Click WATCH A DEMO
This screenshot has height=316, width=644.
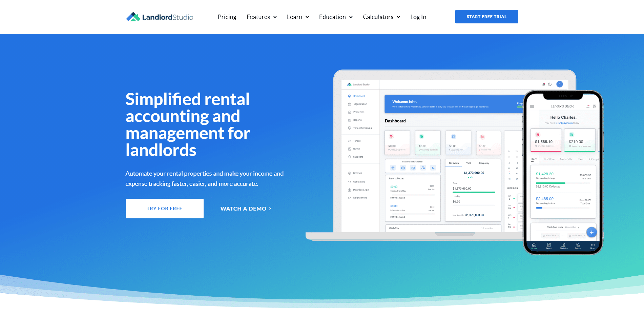coord(246,209)
